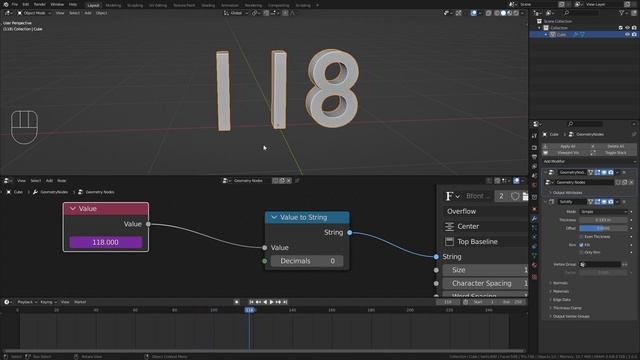This screenshot has height=360, width=640.
Task: Click the current frame marker 118 on timeline
Action: [x=249, y=310]
